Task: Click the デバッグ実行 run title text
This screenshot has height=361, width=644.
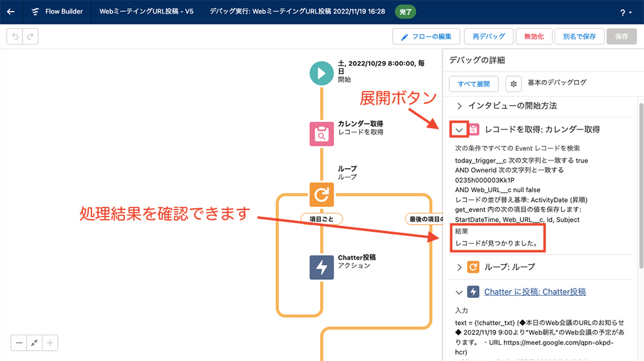Action: pyautogui.click(x=298, y=12)
